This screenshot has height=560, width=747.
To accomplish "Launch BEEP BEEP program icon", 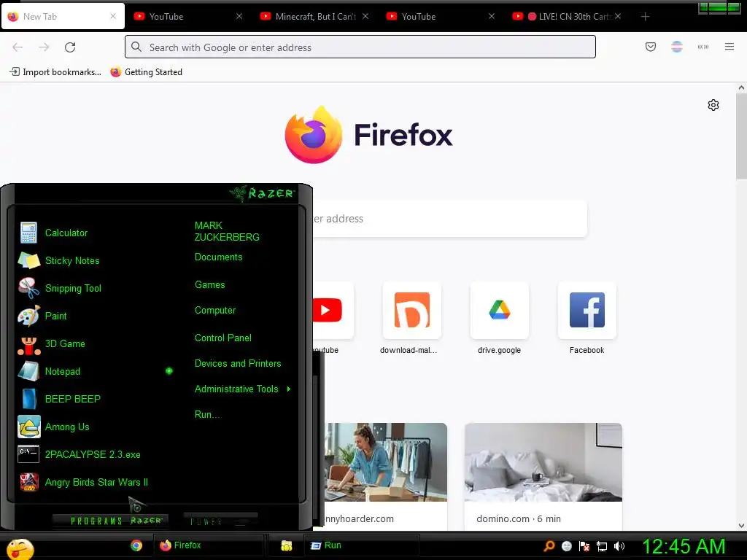I will click(x=28, y=399).
